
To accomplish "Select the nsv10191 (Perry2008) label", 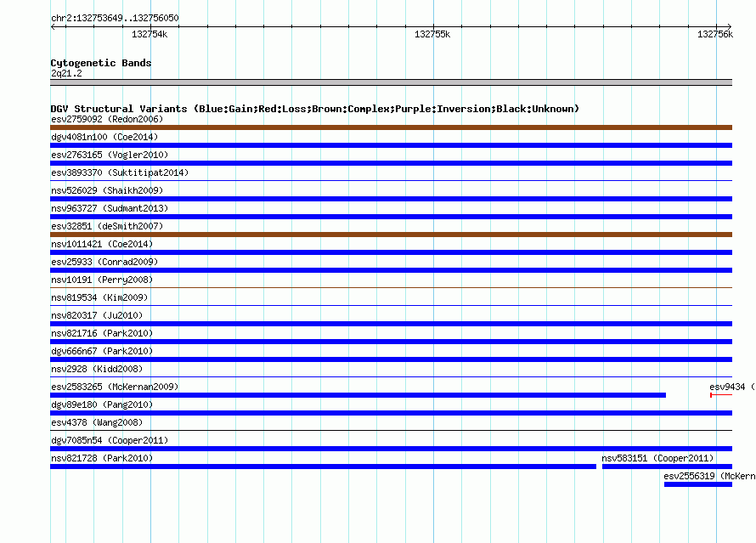I will coord(102,280).
